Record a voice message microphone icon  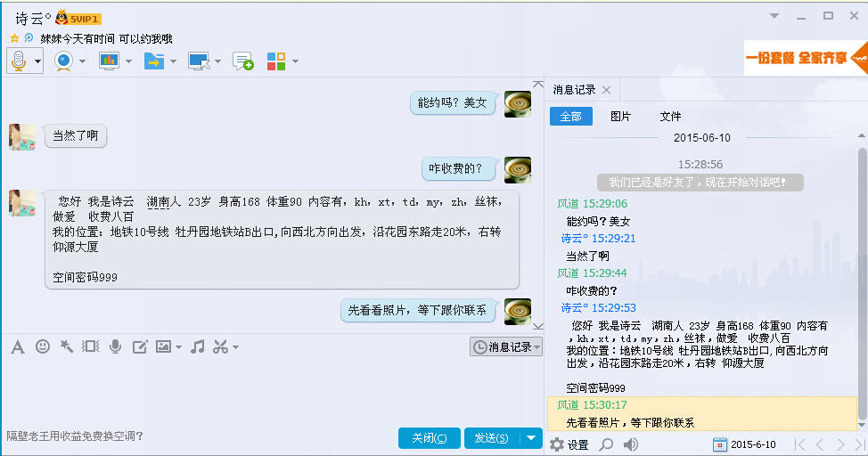click(115, 346)
